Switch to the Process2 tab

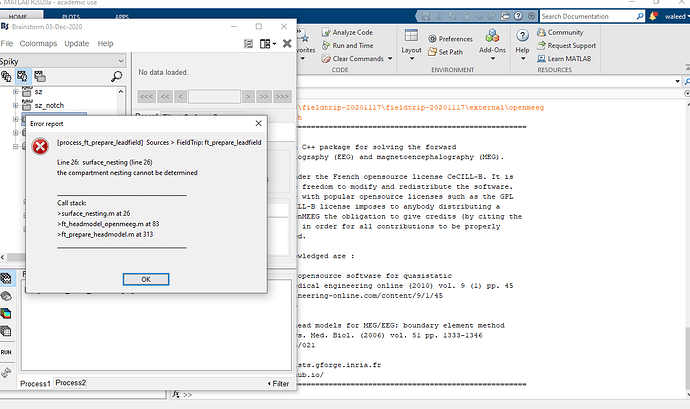click(x=70, y=383)
